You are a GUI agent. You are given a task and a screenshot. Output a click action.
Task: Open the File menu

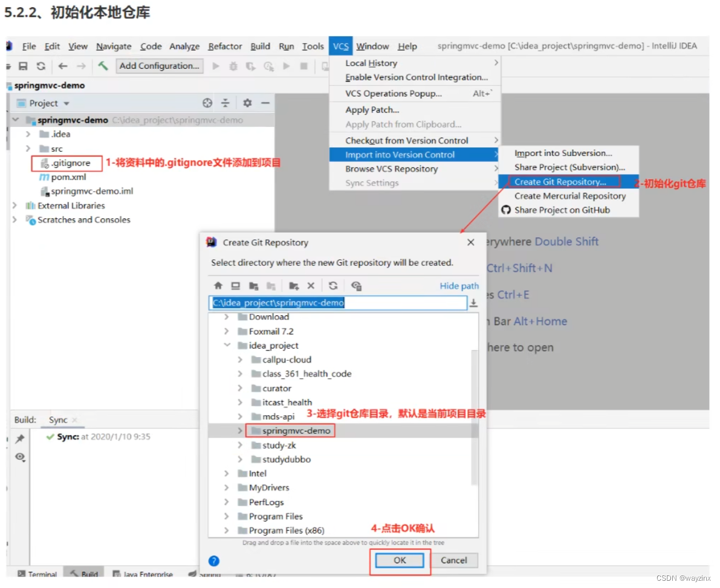(29, 47)
